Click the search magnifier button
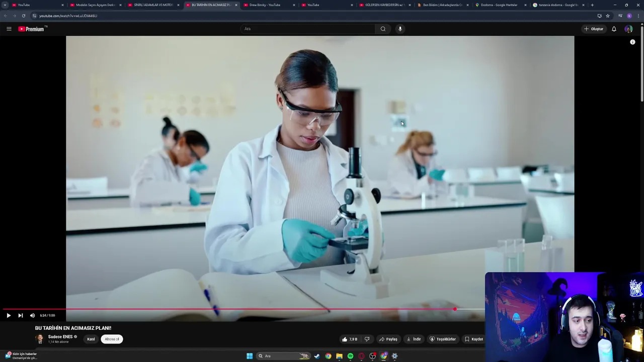Screen dimensions: 644x362 (x=383, y=29)
